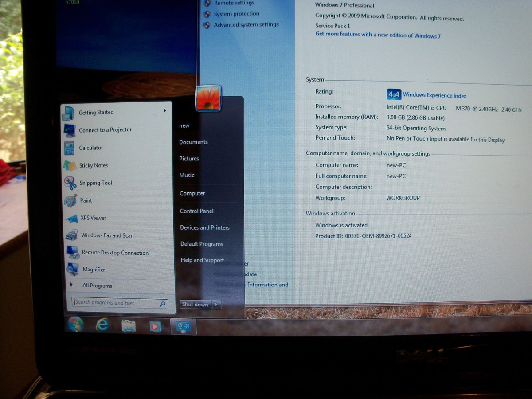Open Help and Support

pyautogui.click(x=202, y=260)
